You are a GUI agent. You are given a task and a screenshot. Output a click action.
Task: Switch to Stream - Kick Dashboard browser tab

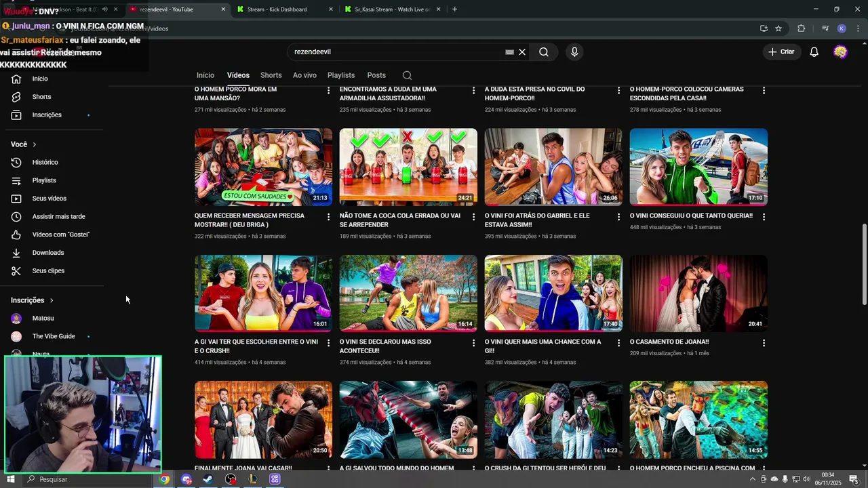[x=283, y=9]
